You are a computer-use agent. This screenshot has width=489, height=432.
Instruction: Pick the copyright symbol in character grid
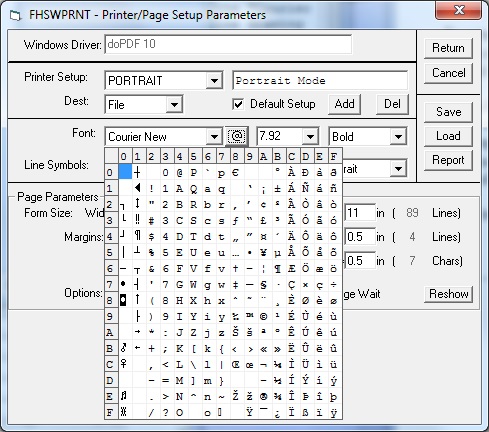coord(263,316)
